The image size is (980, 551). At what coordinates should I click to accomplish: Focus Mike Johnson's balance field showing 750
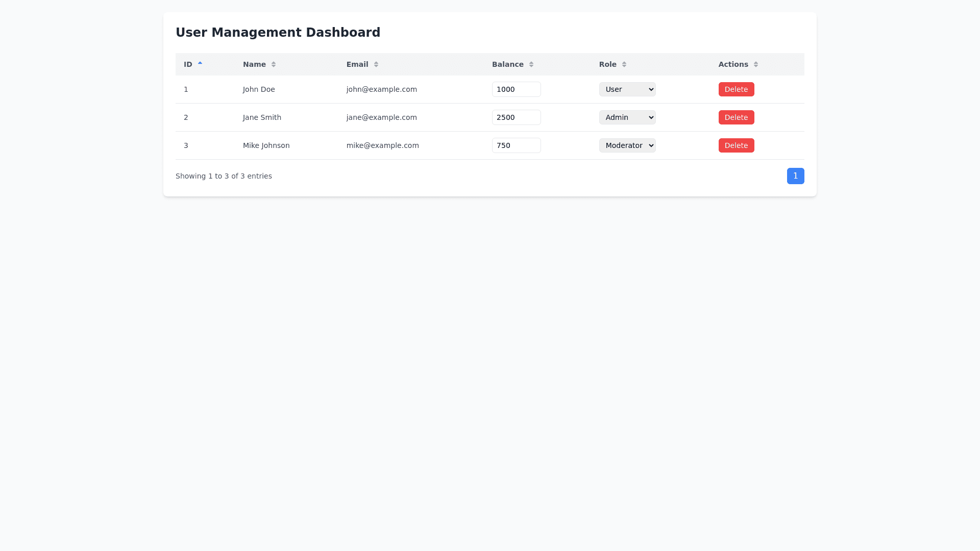(516, 145)
